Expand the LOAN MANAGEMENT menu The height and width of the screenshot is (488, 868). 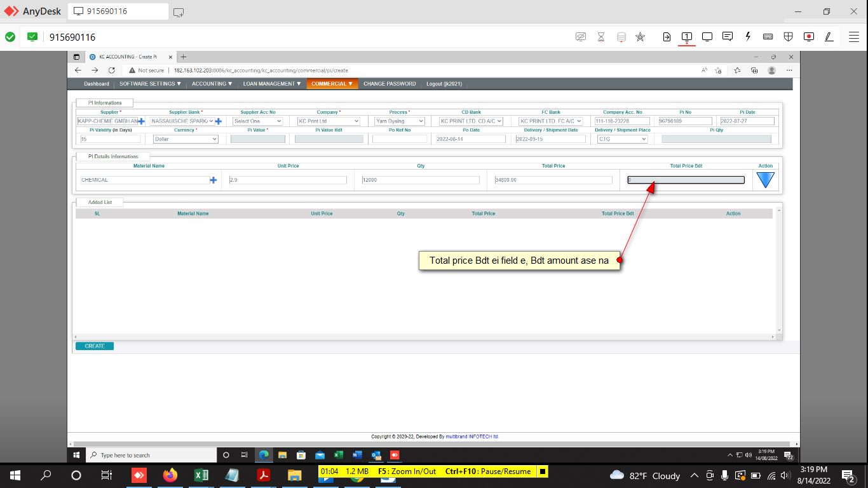click(x=272, y=84)
